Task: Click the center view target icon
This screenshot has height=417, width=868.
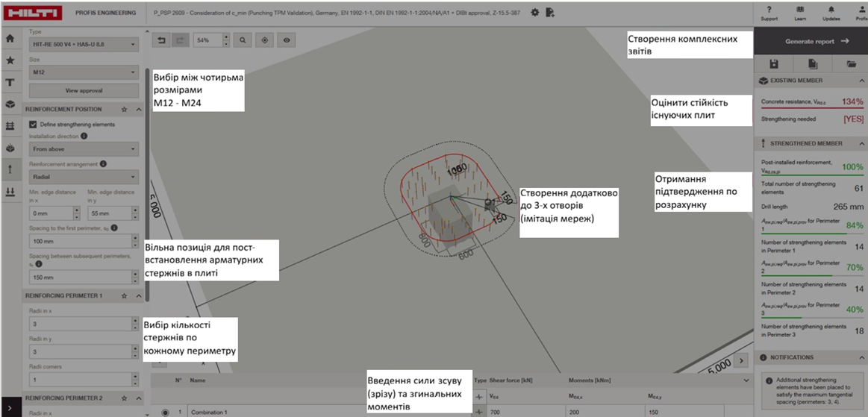Action: (x=265, y=40)
